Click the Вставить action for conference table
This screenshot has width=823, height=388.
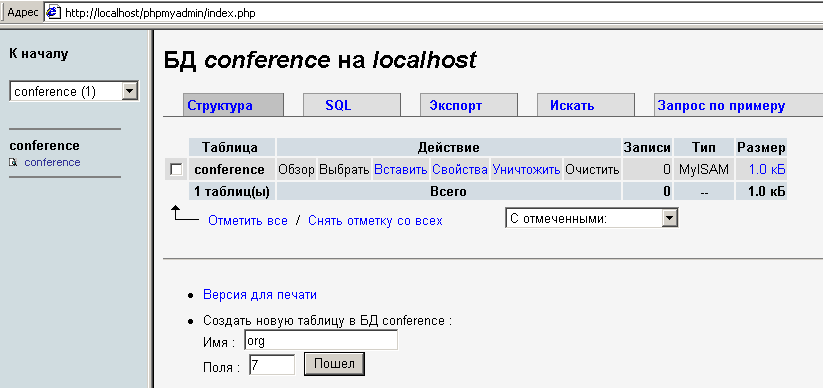401,170
